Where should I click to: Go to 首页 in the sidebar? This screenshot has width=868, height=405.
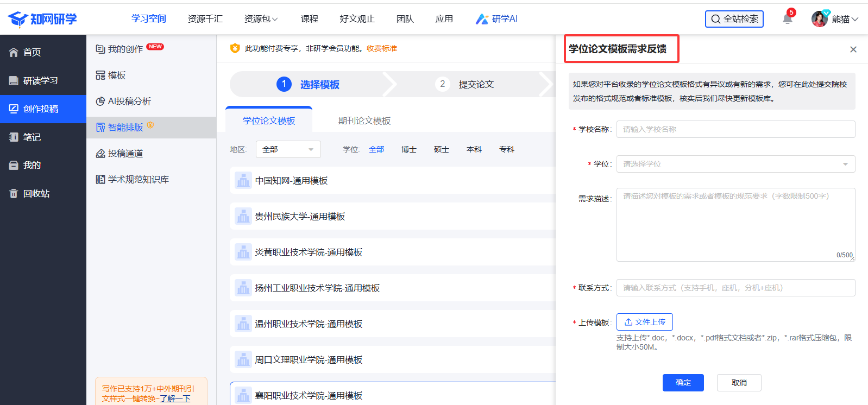click(x=32, y=52)
